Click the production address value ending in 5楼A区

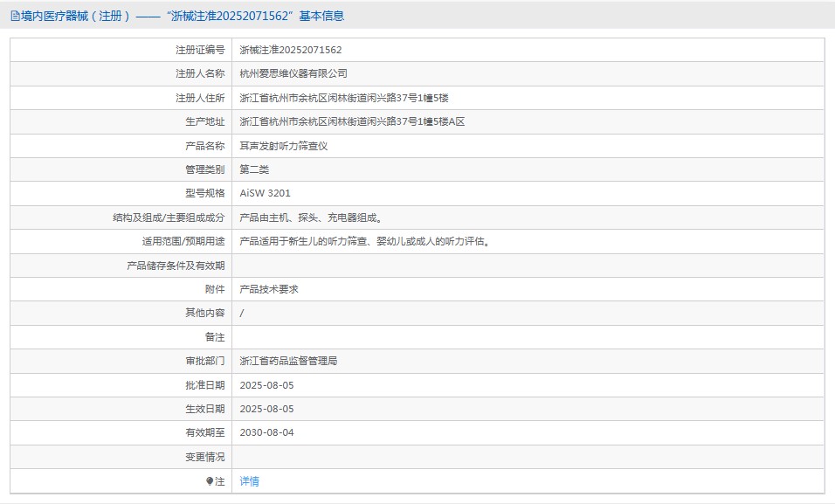[352, 122]
